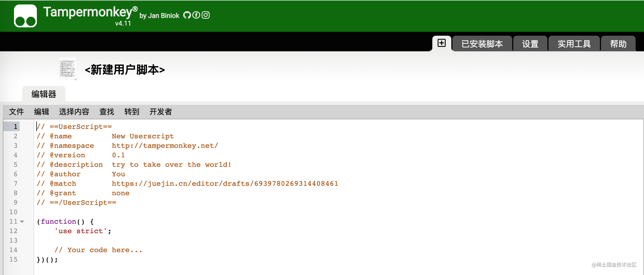Click the http://tampermonkey.net/ namespace value
The height and width of the screenshot is (275, 644).
[165, 146]
